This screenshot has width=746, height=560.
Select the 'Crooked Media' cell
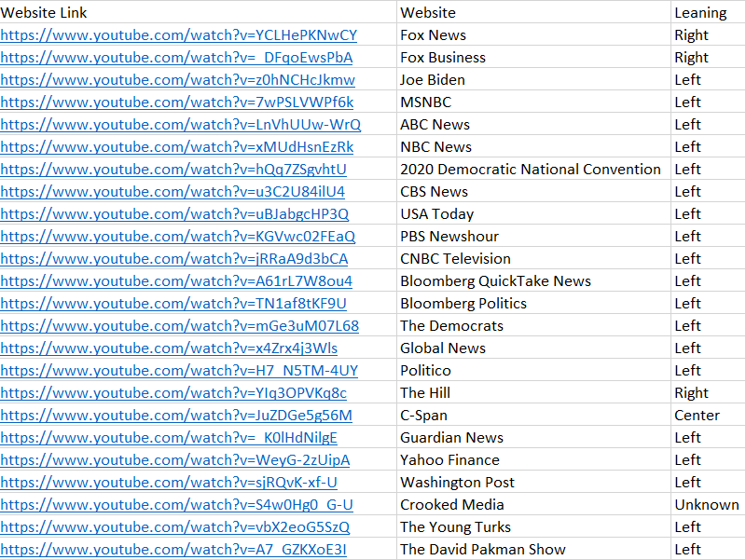point(533,504)
